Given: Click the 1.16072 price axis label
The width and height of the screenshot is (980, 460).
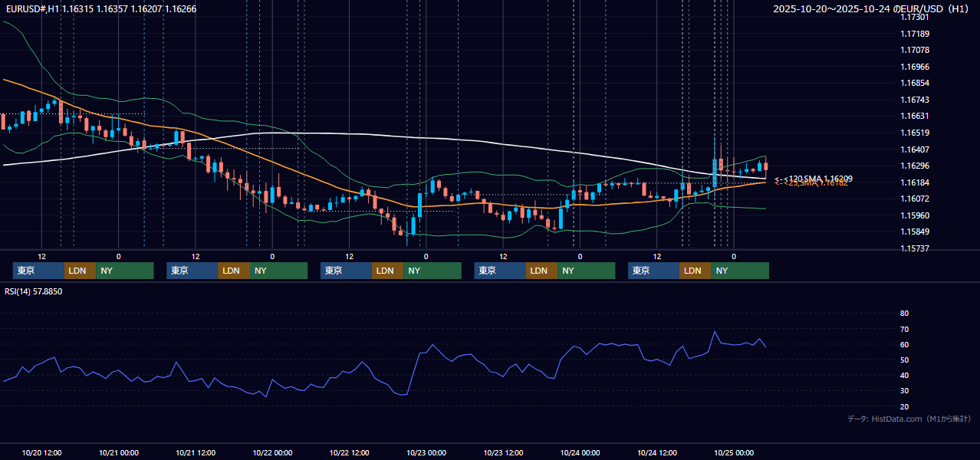Looking at the screenshot, I should click(914, 199).
